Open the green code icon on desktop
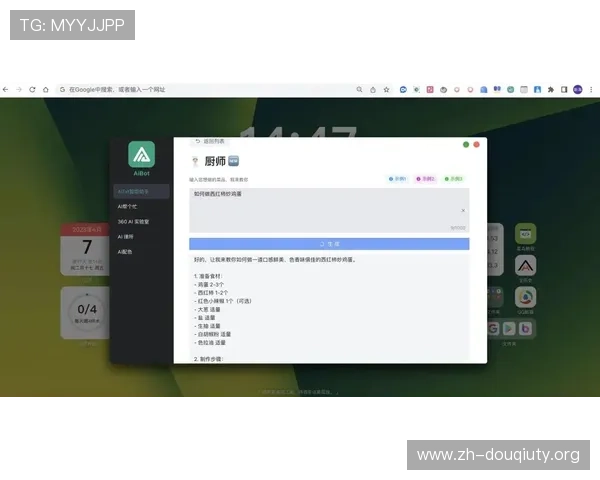The width and height of the screenshot is (600, 480). [x=525, y=233]
